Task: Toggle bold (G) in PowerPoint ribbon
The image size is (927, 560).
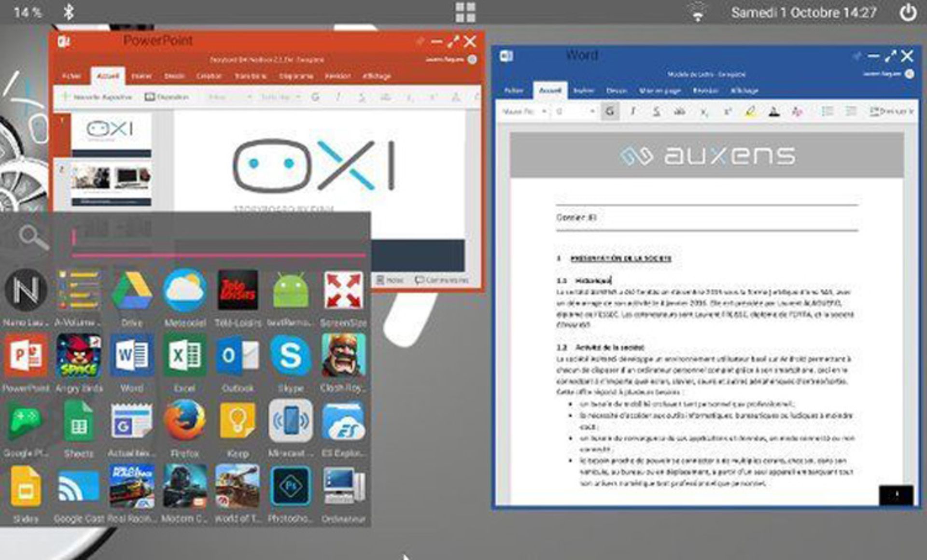Action: pos(315,97)
